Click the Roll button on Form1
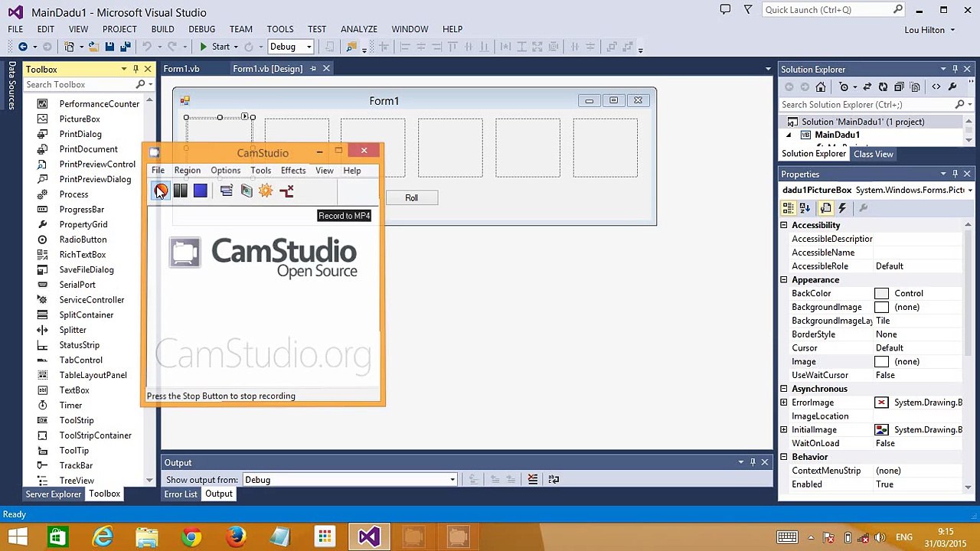This screenshot has width=980, height=551. [411, 198]
